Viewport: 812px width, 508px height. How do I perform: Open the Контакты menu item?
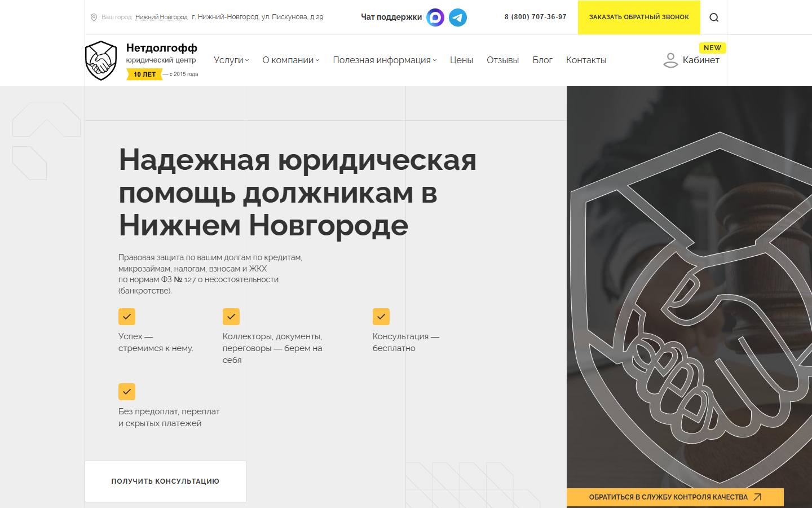coord(586,60)
